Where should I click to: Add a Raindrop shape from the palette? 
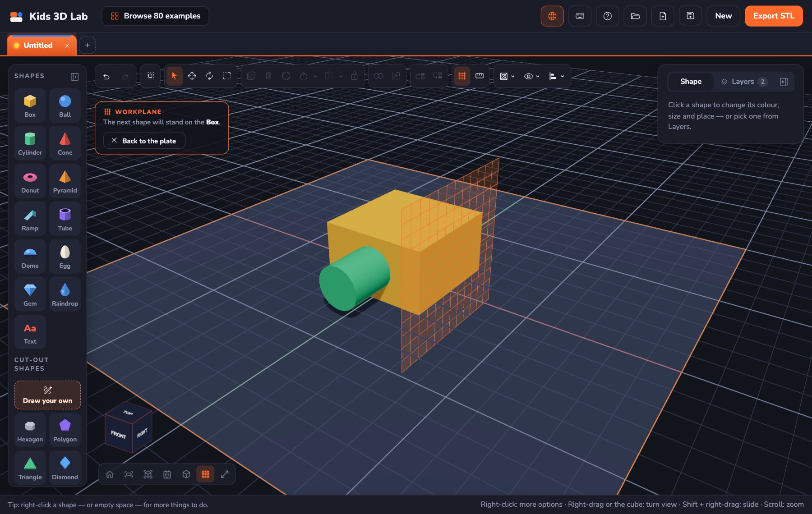[65, 294]
